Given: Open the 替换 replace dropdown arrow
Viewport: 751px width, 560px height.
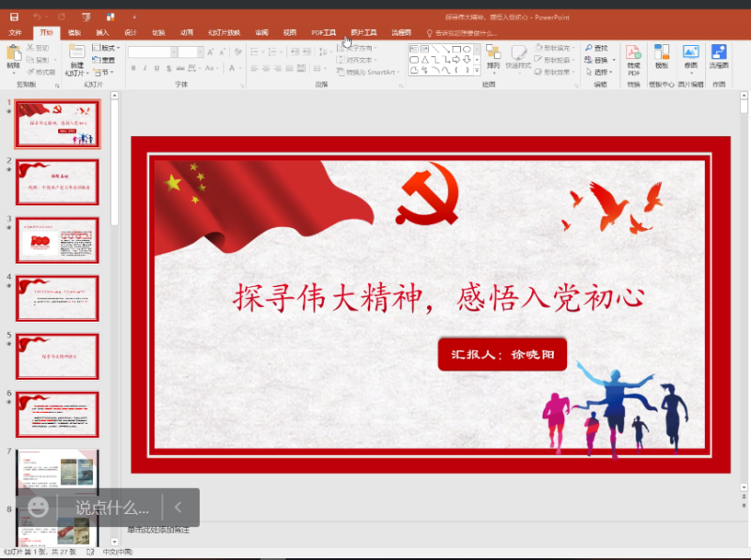Looking at the screenshot, I should 614,60.
